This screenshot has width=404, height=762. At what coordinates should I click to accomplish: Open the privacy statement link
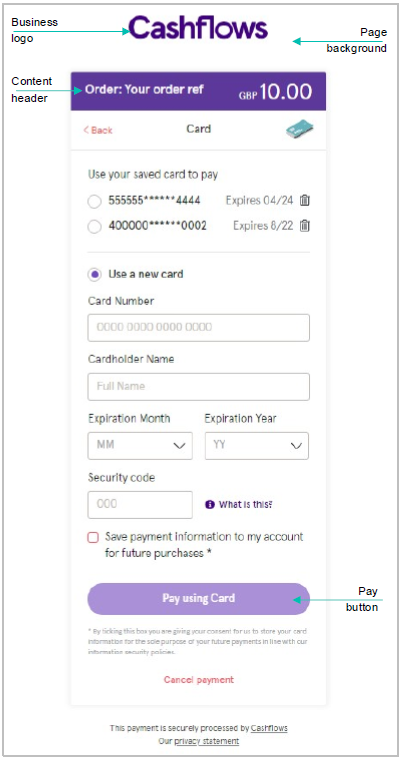pyautogui.click(x=207, y=741)
